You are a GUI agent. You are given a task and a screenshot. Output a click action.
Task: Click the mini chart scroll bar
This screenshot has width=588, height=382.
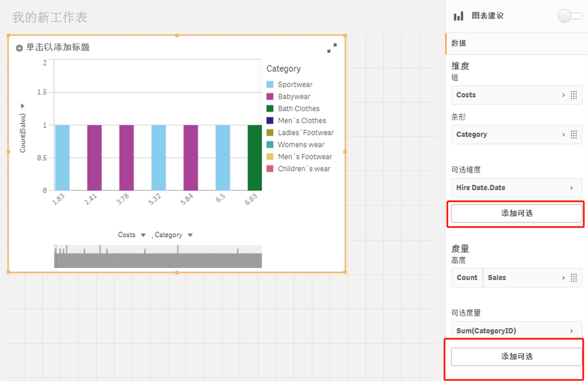(x=158, y=257)
